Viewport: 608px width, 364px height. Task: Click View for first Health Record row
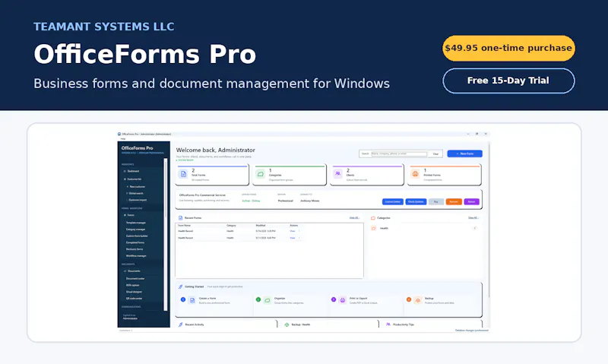point(293,231)
